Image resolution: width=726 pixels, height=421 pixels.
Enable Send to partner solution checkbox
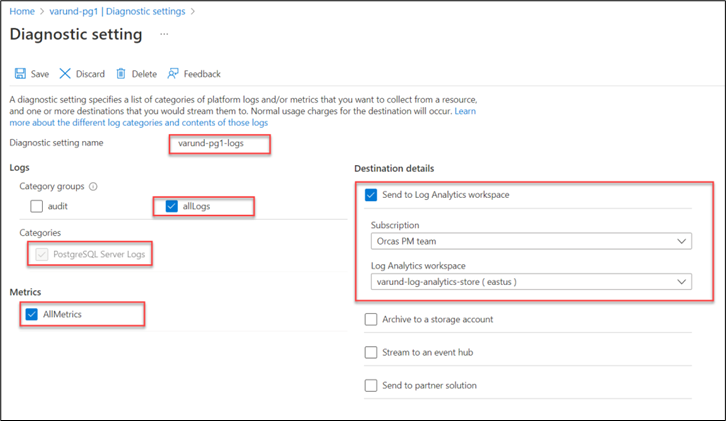(x=373, y=385)
